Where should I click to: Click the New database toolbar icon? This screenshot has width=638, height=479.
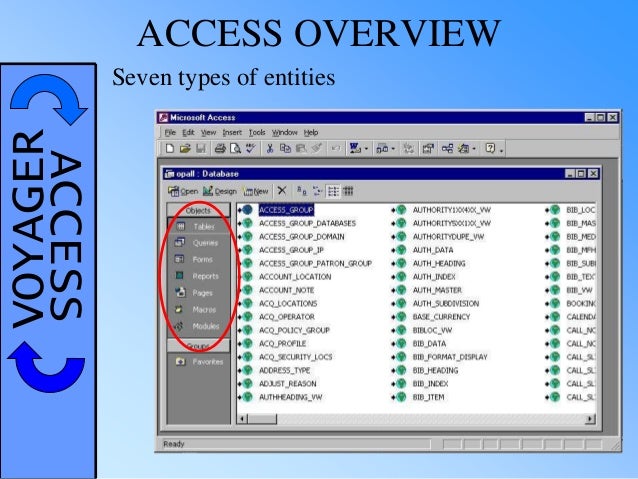(x=170, y=149)
